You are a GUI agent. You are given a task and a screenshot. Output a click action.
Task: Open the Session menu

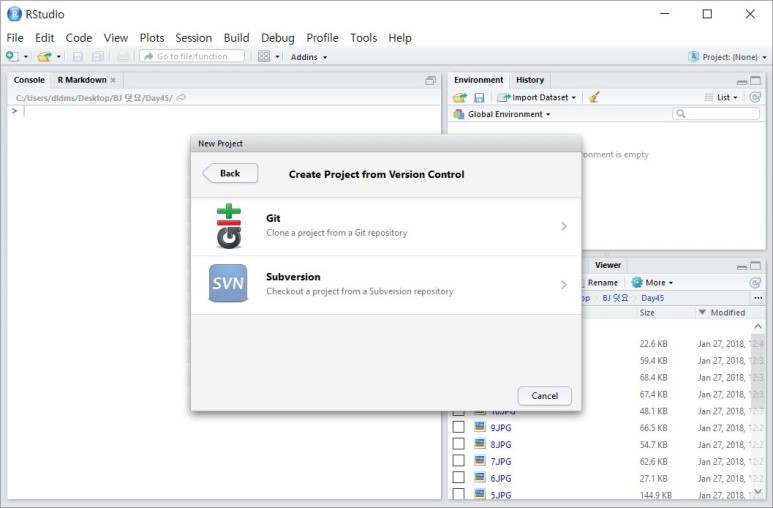[x=193, y=38]
